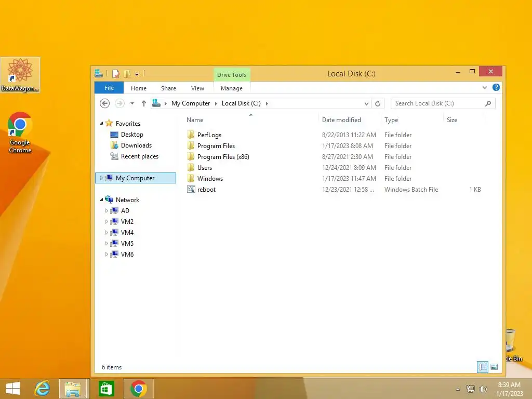Viewport: 532px width, 399px height.
Task: Click the Properties quick access icon
Action: coord(116,74)
